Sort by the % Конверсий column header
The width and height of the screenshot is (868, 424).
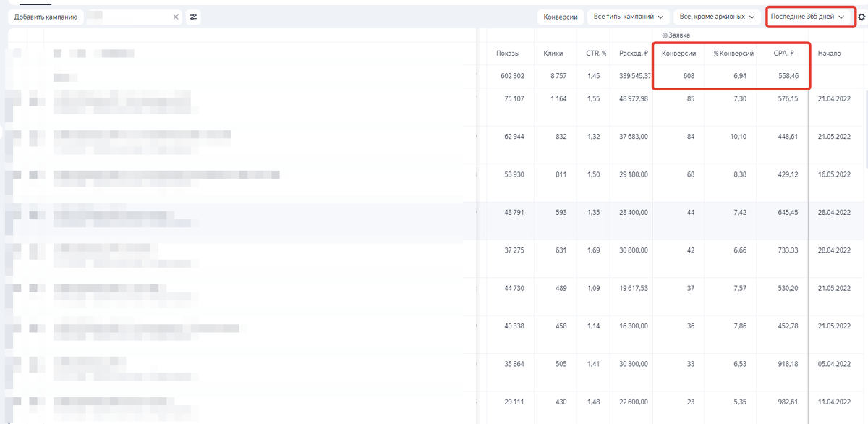coord(733,53)
